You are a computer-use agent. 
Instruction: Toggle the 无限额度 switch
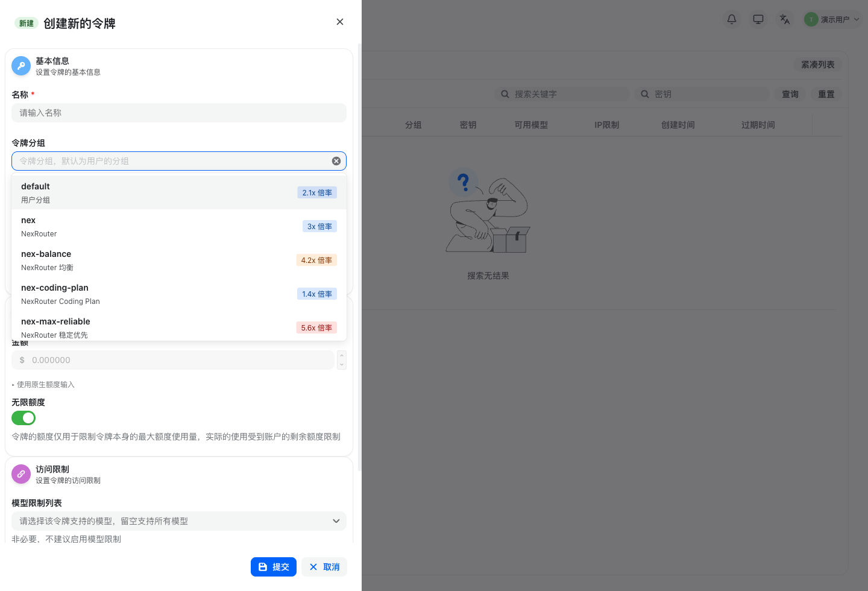[24, 418]
